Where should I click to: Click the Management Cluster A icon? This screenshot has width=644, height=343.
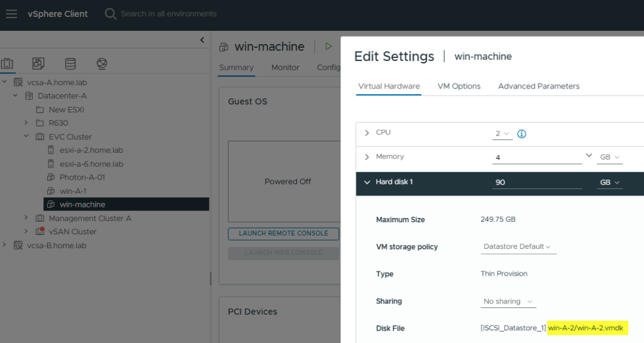click(40, 218)
